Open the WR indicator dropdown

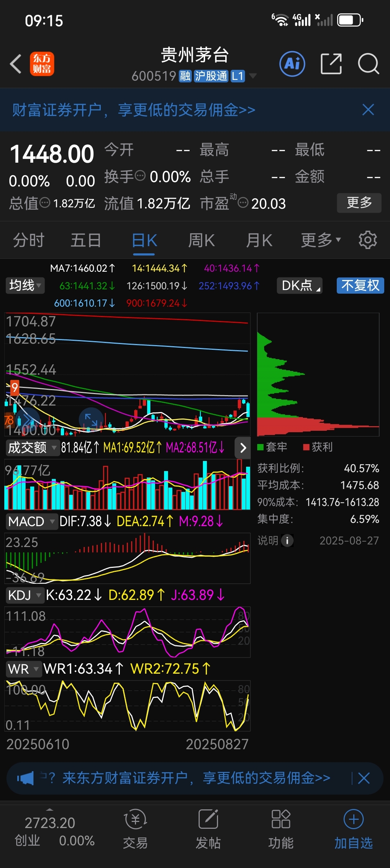tap(24, 669)
